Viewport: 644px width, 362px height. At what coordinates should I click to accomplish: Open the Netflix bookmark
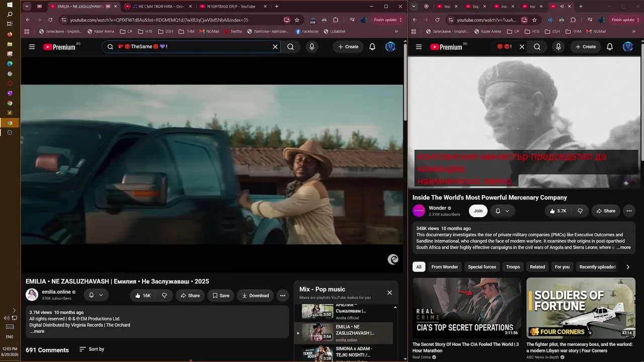click(x=233, y=31)
